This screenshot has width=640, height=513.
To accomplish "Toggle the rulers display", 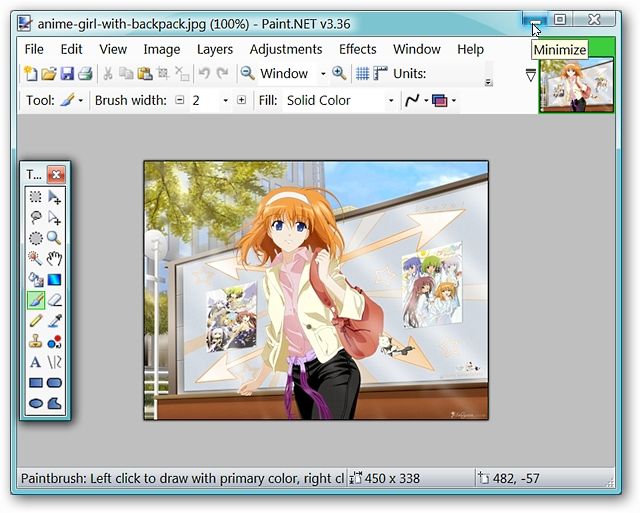I will point(380,74).
